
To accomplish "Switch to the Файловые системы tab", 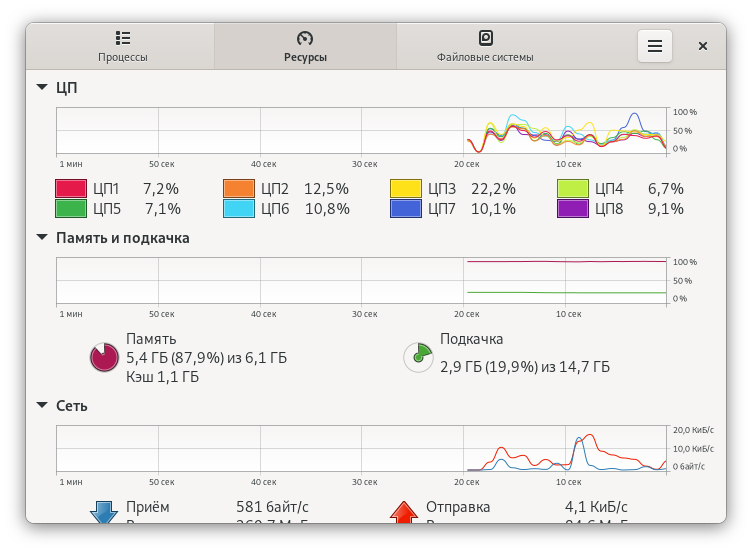I will pos(485,46).
